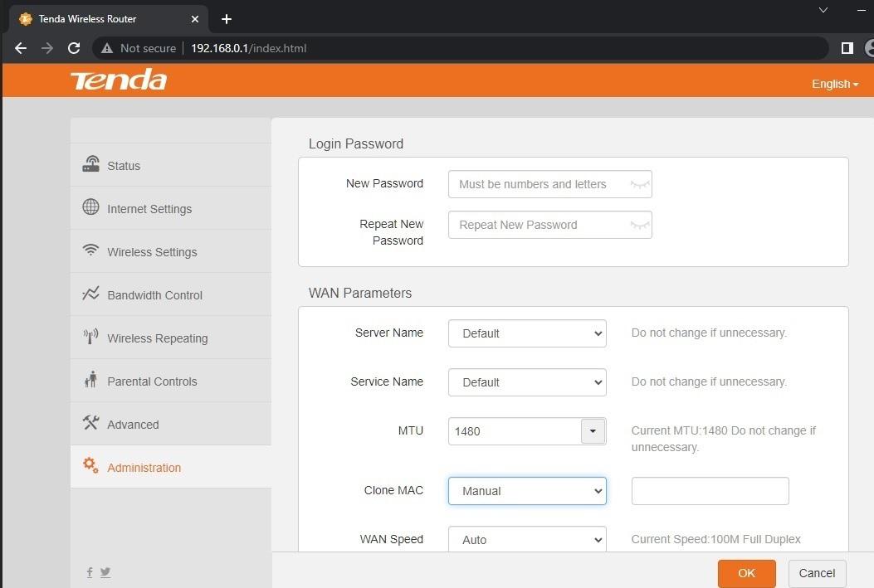This screenshot has width=874, height=588.
Task: Open Parental Controls menu item
Action: click(x=170, y=381)
